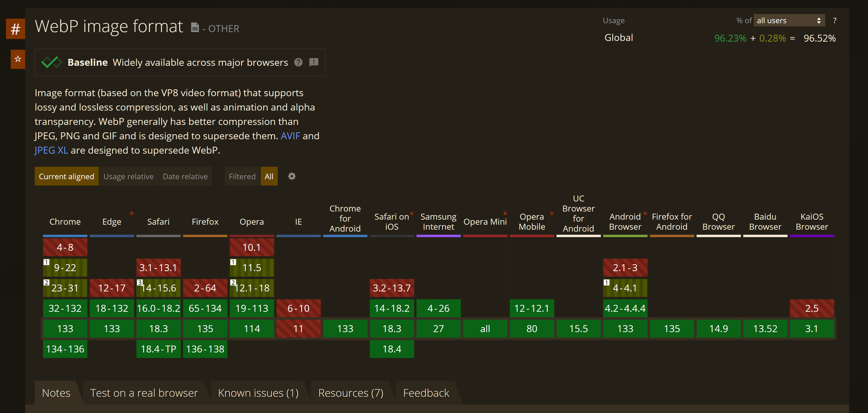Open note 3 marker on Safari 14-15.6
The image size is (868, 413).
(x=140, y=282)
